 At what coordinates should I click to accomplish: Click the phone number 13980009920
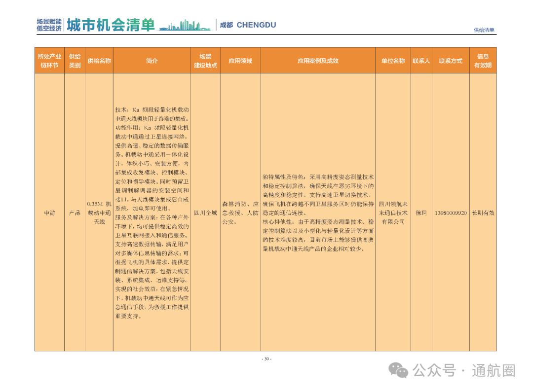tap(451, 213)
